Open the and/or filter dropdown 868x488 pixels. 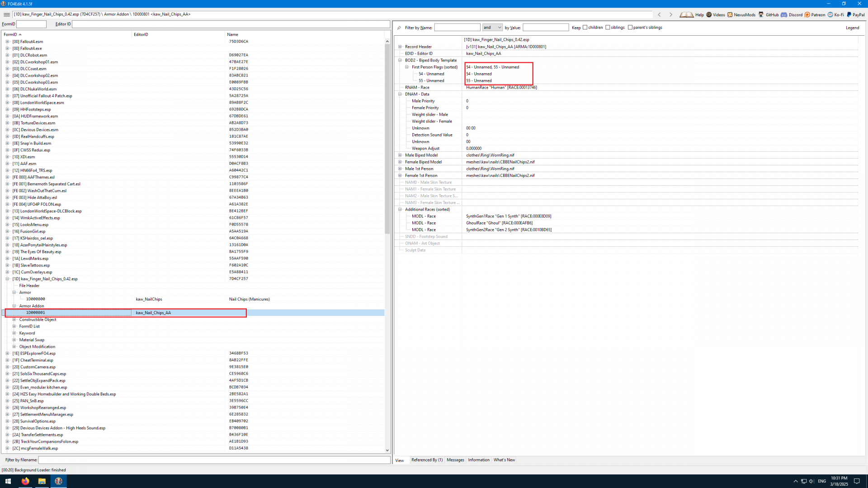tap(492, 28)
